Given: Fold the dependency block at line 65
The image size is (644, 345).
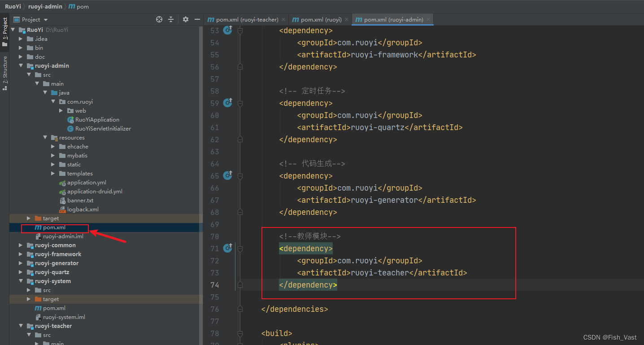Looking at the screenshot, I should pos(240,176).
